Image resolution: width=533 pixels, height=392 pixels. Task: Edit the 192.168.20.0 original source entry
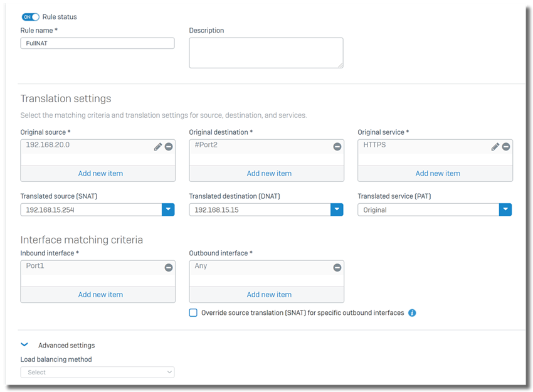(x=158, y=147)
